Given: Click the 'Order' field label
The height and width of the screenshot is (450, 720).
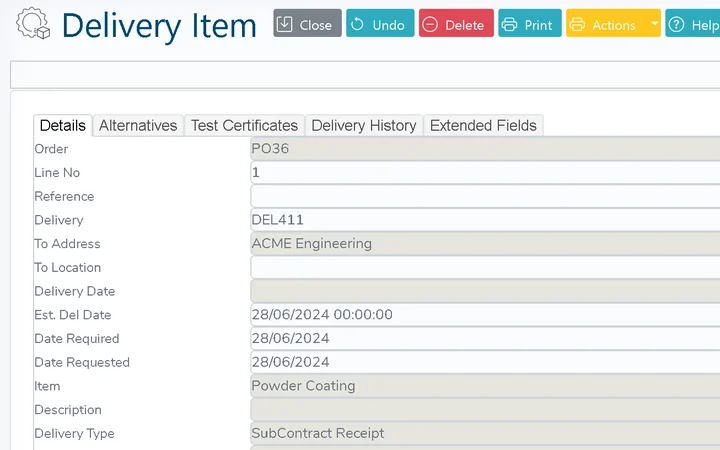Looking at the screenshot, I should point(51,149).
